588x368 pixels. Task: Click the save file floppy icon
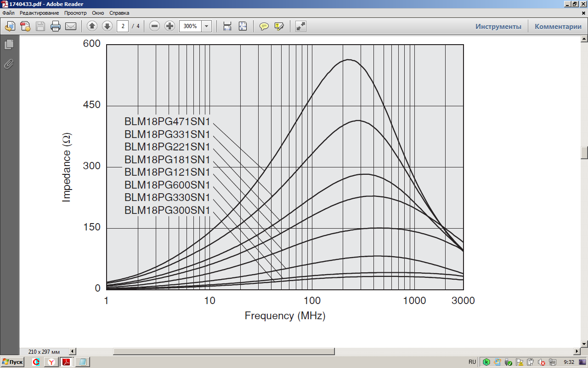40,26
